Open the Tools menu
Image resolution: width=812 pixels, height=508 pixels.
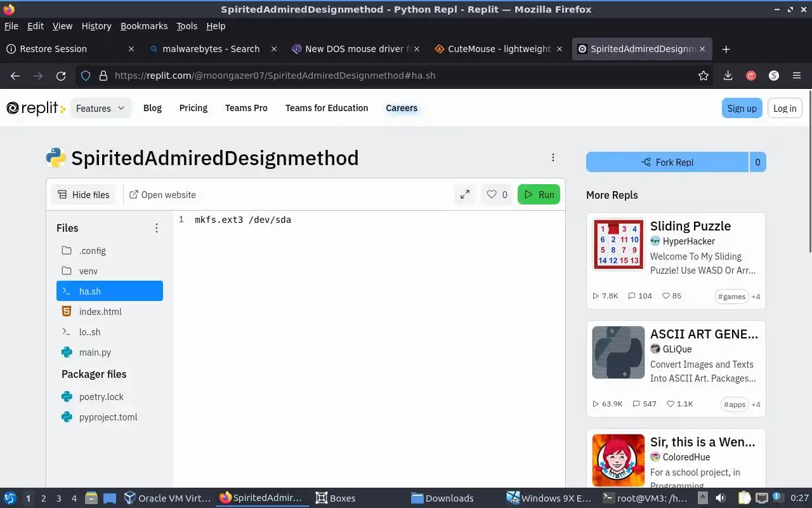click(187, 26)
